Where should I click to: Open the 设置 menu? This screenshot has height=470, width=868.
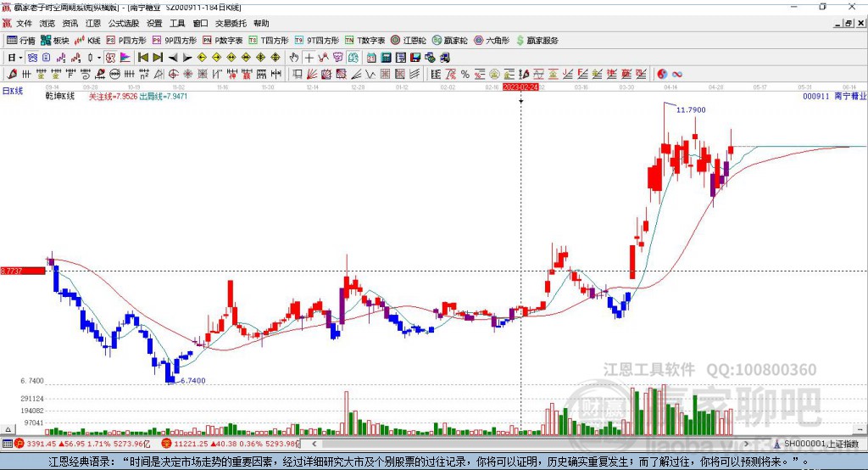tap(154, 23)
